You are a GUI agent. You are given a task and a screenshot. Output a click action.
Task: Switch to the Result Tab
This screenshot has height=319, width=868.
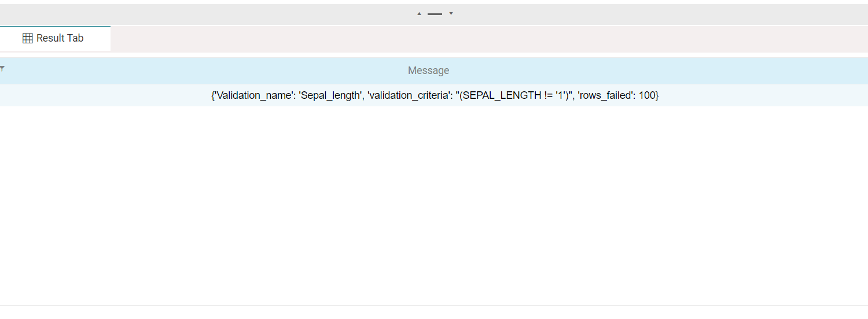click(x=60, y=38)
